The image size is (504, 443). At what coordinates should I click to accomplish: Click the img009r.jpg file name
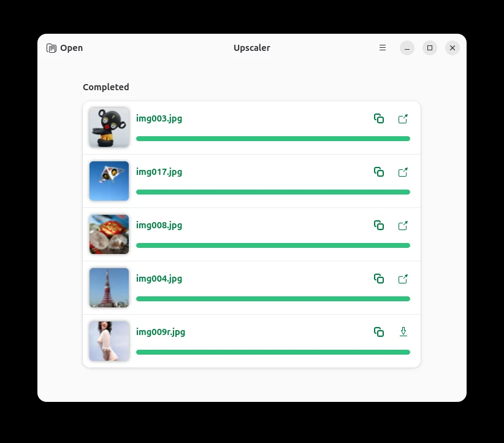161,332
